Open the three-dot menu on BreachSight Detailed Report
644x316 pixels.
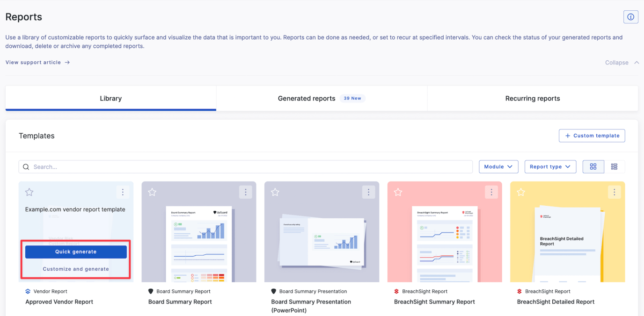[x=614, y=192]
